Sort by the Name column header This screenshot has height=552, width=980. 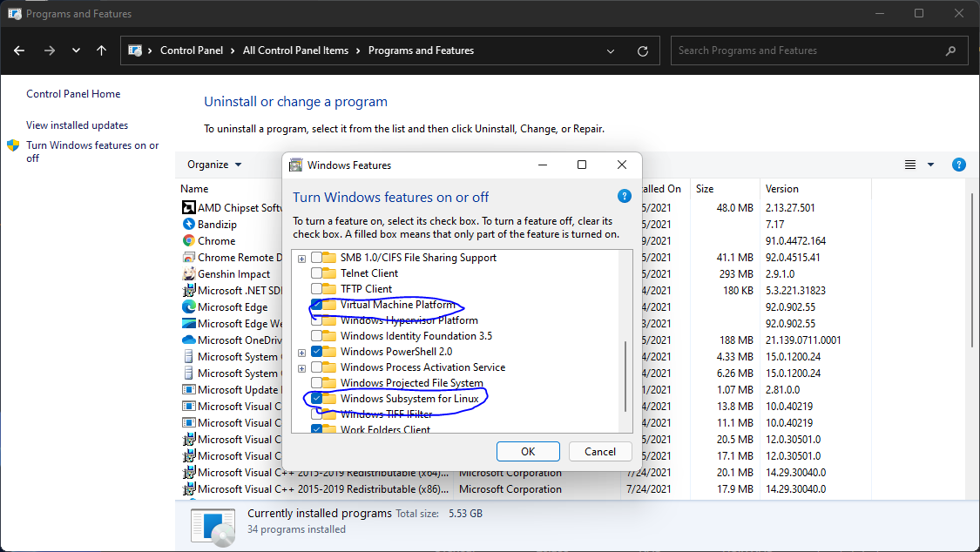[194, 189]
